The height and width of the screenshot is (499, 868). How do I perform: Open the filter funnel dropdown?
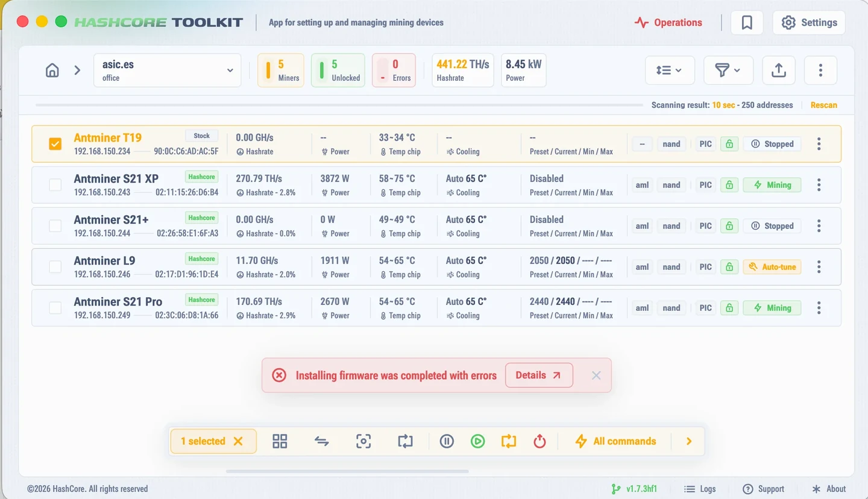[728, 71]
